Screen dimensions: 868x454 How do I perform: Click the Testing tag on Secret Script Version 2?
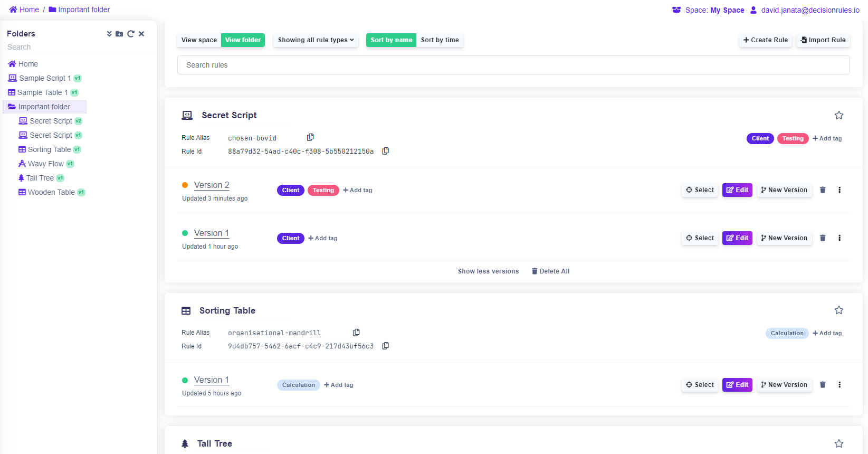coord(323,190)
